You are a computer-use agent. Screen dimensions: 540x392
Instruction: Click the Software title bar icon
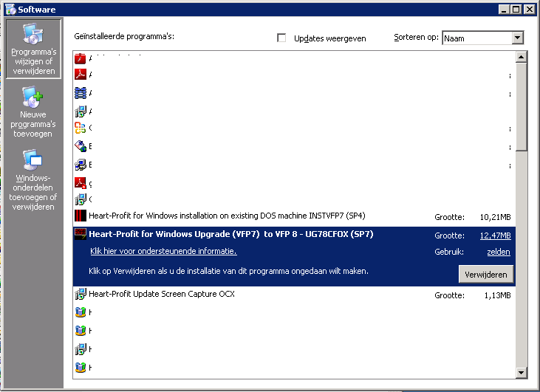click(x=10, y=10)
